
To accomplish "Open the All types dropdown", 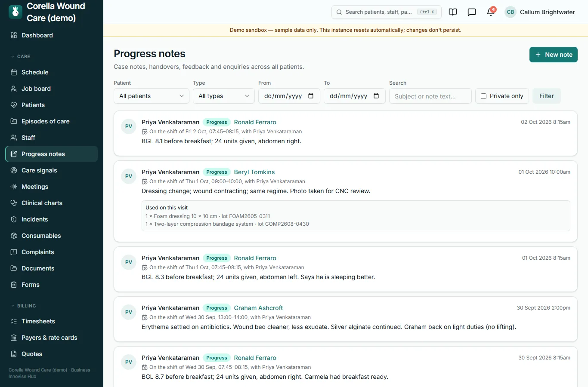I will click(224, 96).
